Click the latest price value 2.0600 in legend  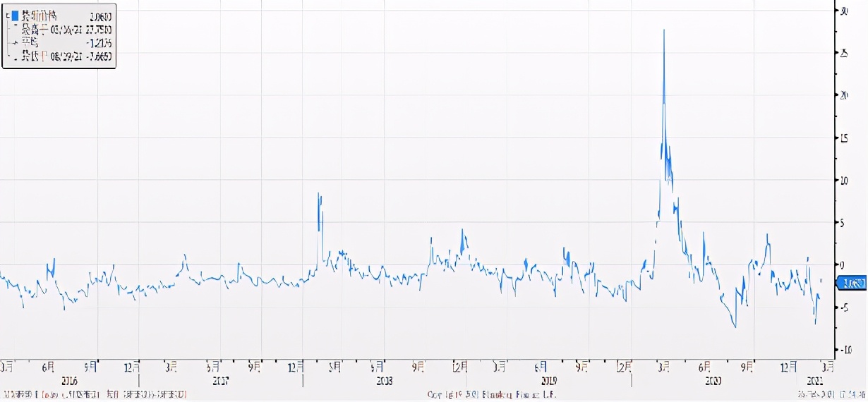(x=101, y=15)
